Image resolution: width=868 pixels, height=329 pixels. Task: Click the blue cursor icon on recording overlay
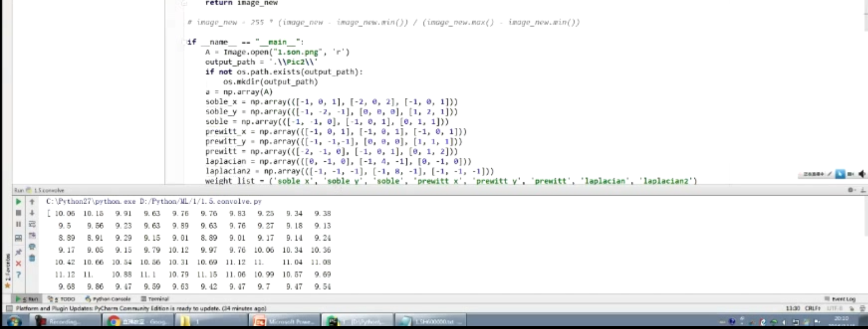840,174
